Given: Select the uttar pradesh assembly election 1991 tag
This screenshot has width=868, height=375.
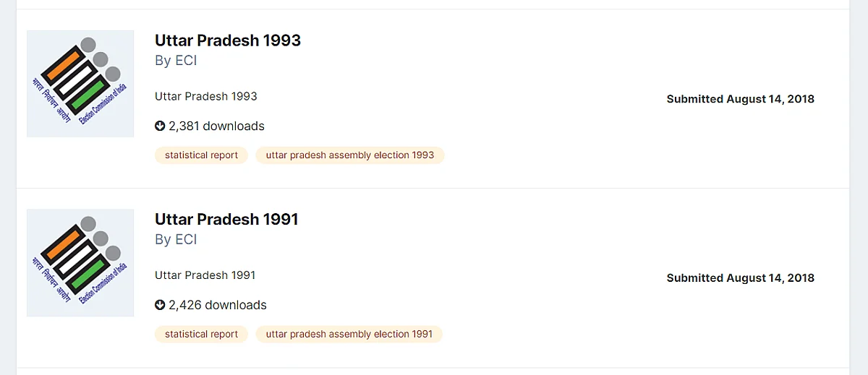Looking at the screenshot, I should (x=349, y=334).
